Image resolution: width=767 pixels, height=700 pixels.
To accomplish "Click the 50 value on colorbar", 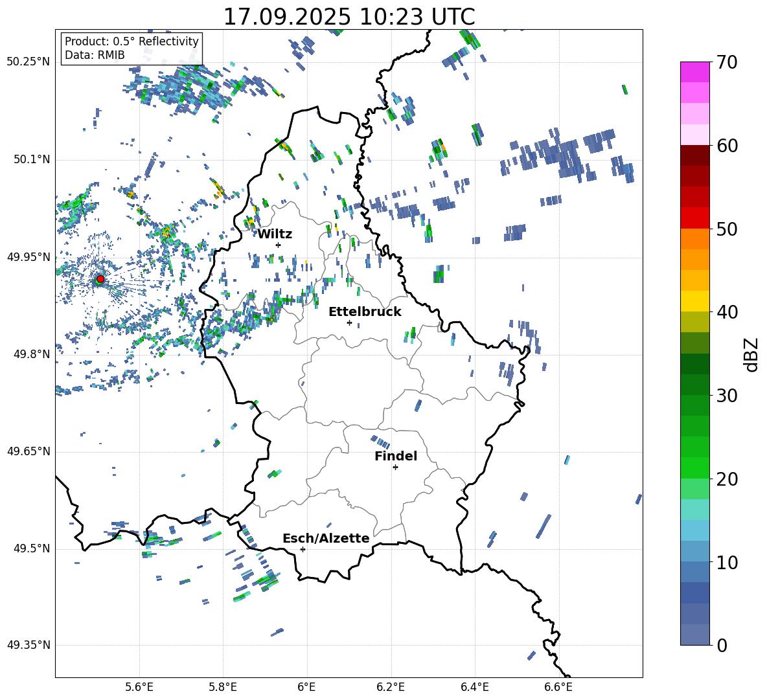I will click(x=727, y=229).
